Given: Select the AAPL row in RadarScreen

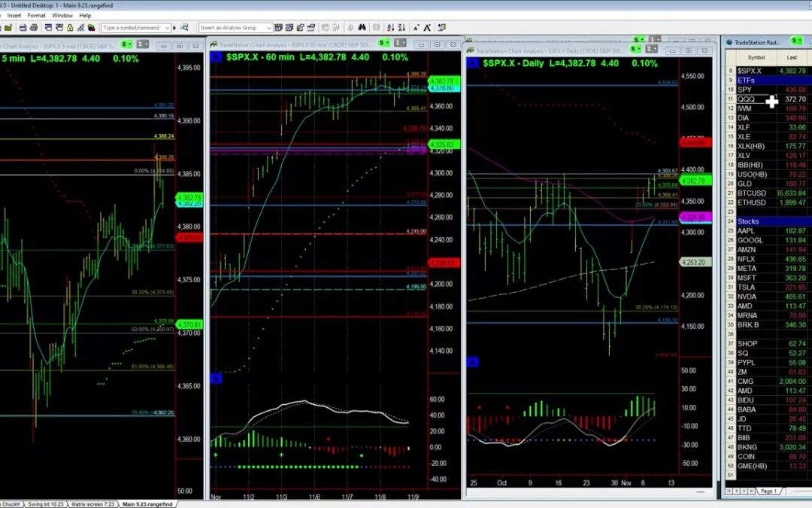Looking at the screenshot, I should click(768, 231).
